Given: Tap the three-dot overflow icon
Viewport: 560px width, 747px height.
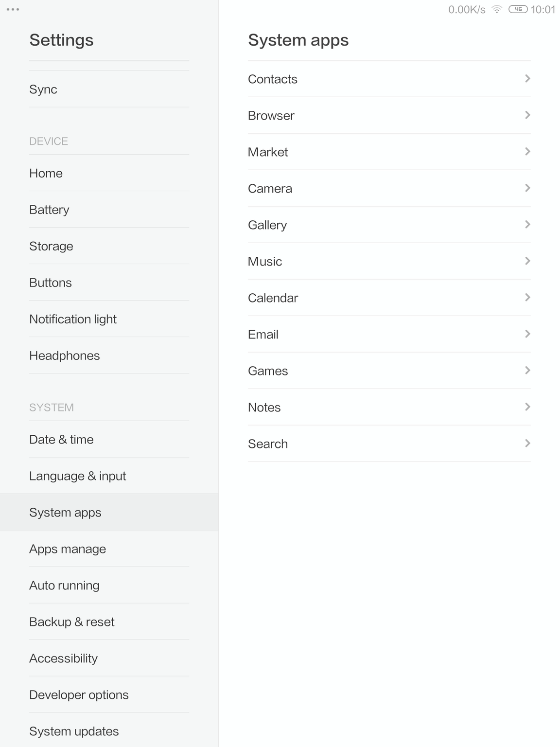Looking at the screenshot, I should (x=13, y=10).
